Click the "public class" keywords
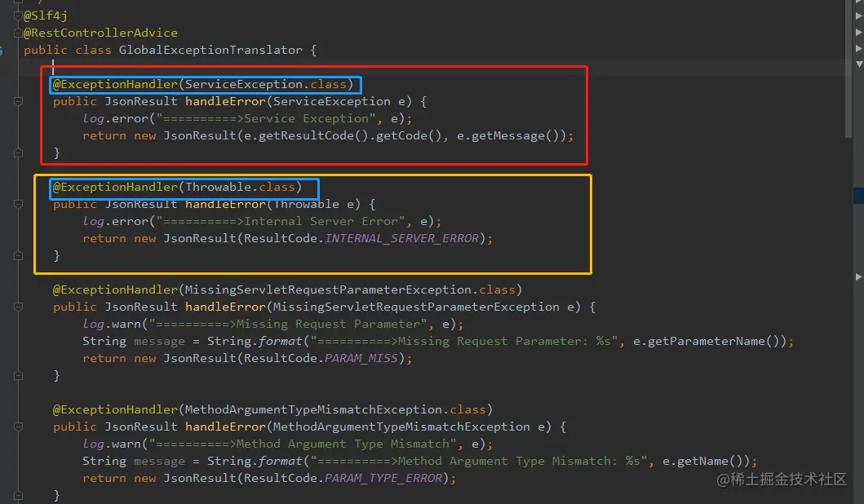 [67, 50]
